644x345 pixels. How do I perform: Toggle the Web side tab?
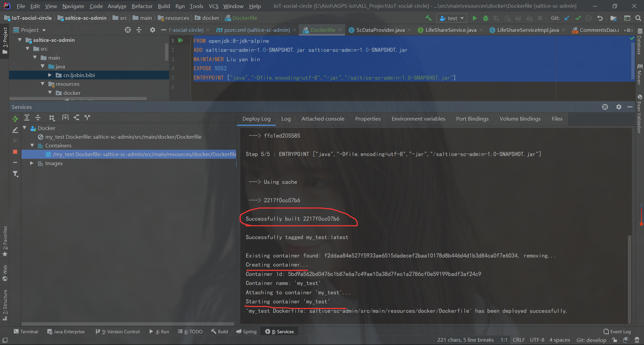(5, 273)
